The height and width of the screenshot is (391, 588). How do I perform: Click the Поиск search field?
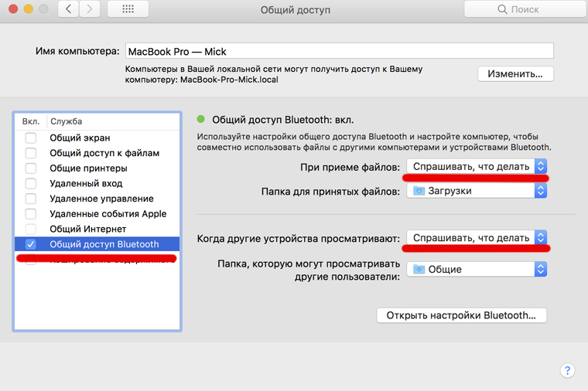coord(524,10)
